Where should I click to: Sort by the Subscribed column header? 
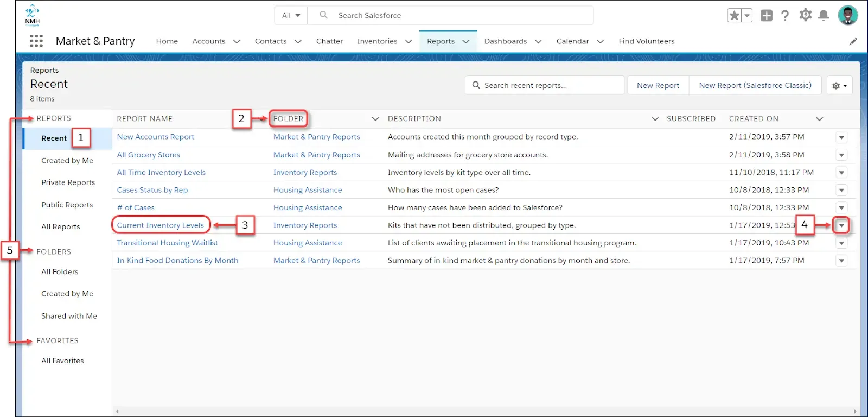(691, 119)
